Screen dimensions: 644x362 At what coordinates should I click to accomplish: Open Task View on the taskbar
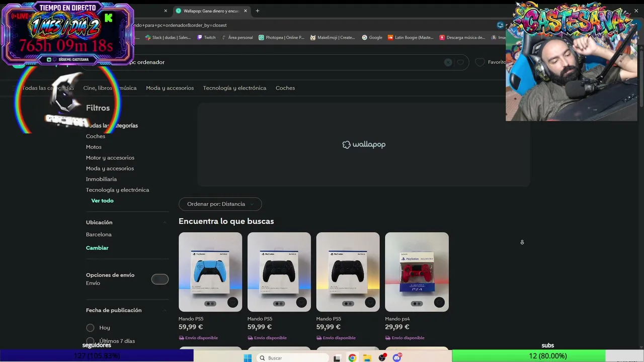337,358
